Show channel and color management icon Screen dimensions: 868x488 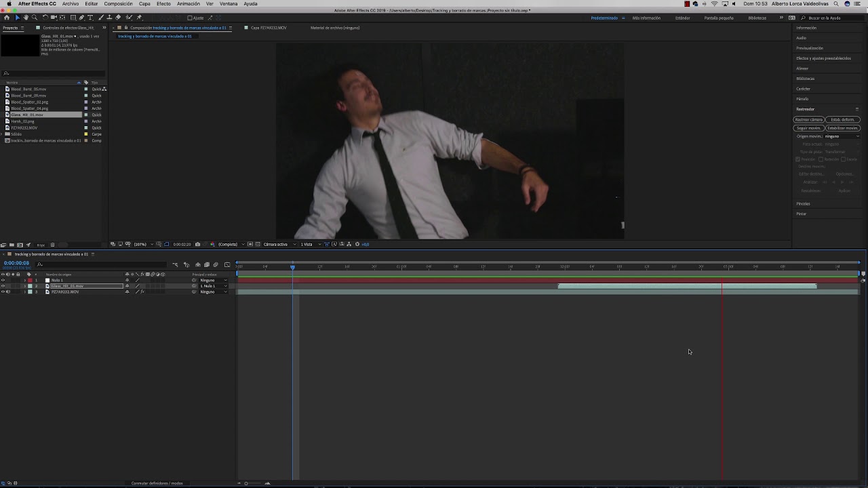click(212, 244)
